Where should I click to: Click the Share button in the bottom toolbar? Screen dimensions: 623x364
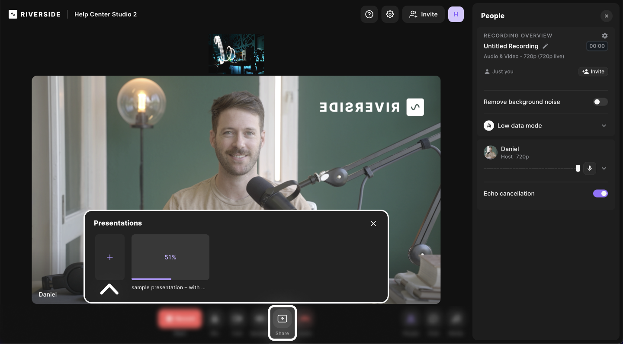(282, 322)
